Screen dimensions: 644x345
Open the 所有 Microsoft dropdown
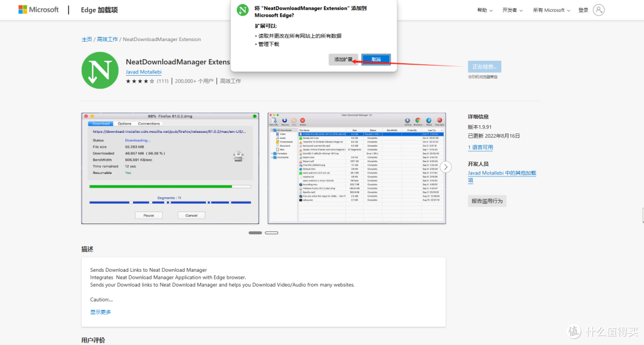(x=551, y=10)
